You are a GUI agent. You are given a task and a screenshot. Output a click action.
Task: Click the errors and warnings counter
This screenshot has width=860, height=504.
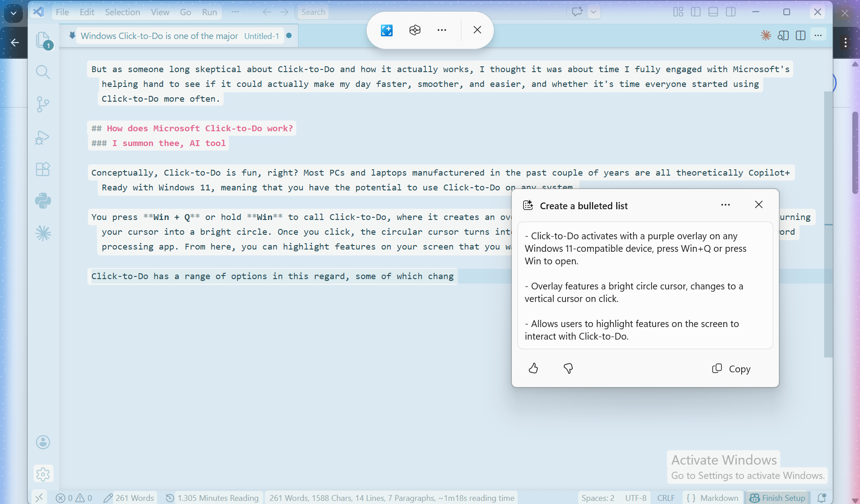[x=74, y=498]
